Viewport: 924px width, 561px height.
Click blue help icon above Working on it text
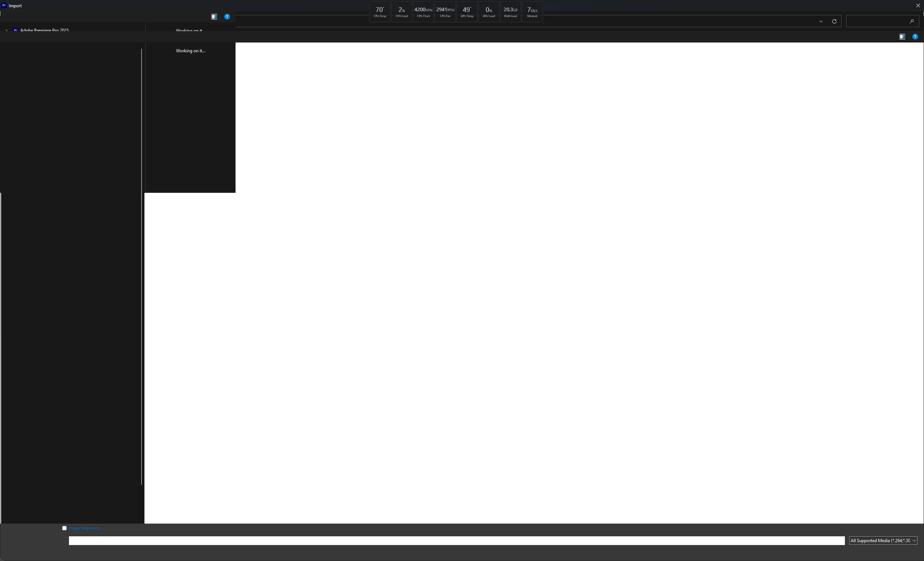pos(227,17)
